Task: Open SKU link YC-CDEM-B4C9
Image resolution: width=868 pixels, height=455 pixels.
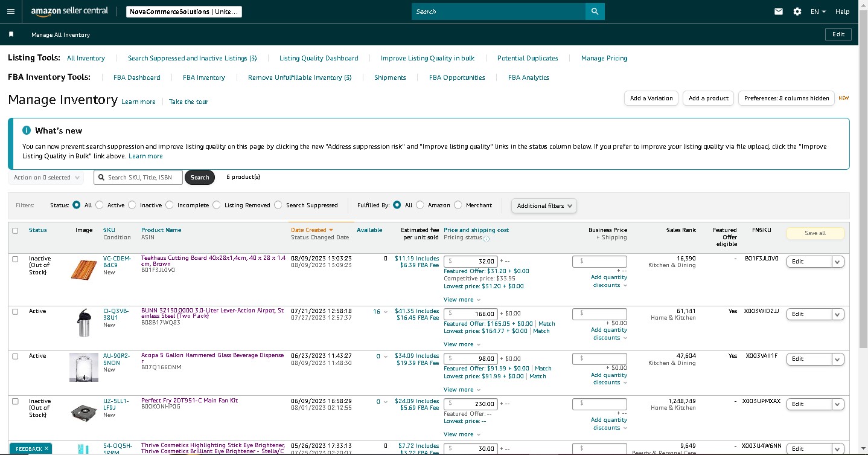Action: pyautogui.click(x=117, y=262)
